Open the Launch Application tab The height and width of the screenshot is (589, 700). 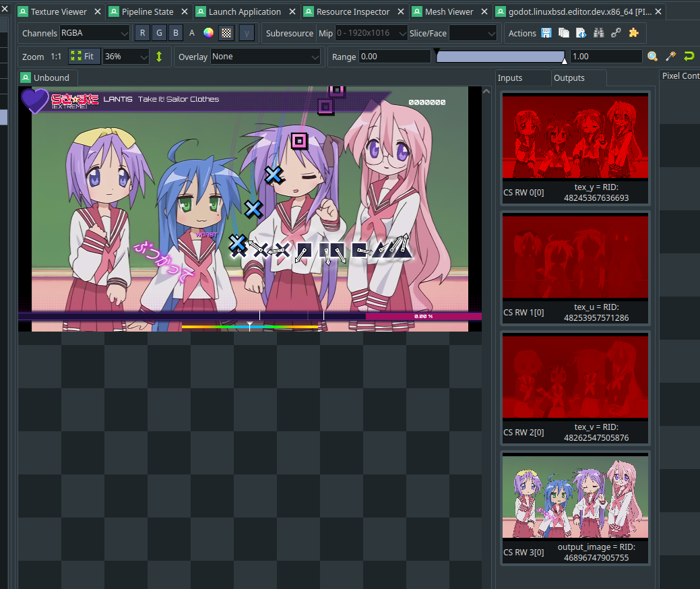point(244,11)
